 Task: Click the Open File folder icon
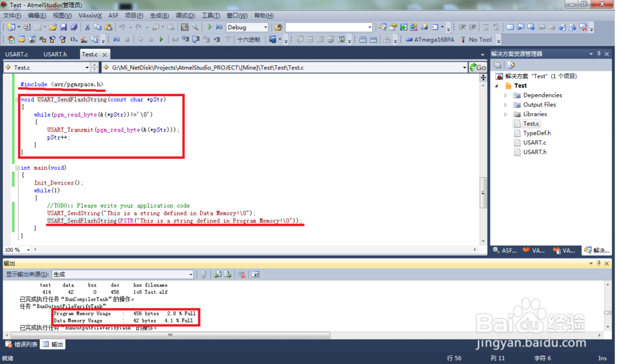[53, 27]
